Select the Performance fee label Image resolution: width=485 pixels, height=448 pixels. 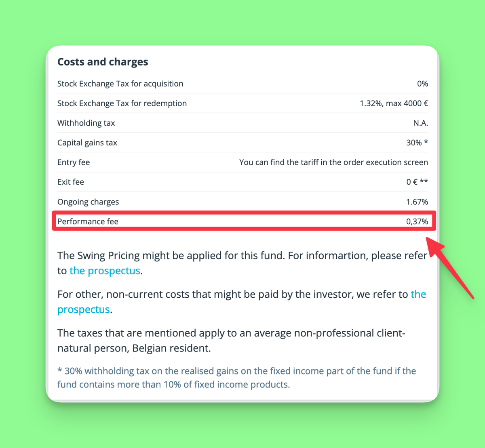(88, 221)
